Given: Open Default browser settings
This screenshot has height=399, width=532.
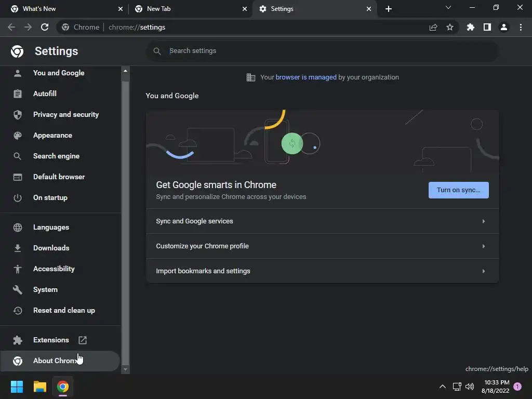Looking at the screenshot, I should coord(60,177).
